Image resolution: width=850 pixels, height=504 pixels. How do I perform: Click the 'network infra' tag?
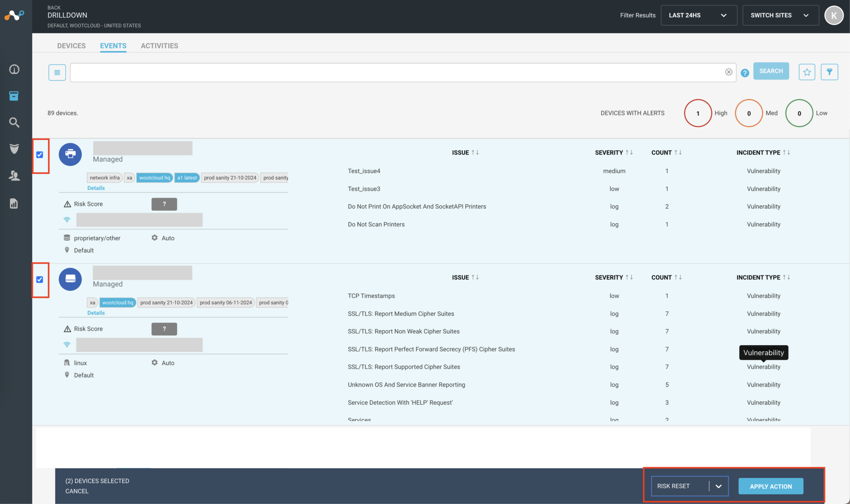[105, 178]
